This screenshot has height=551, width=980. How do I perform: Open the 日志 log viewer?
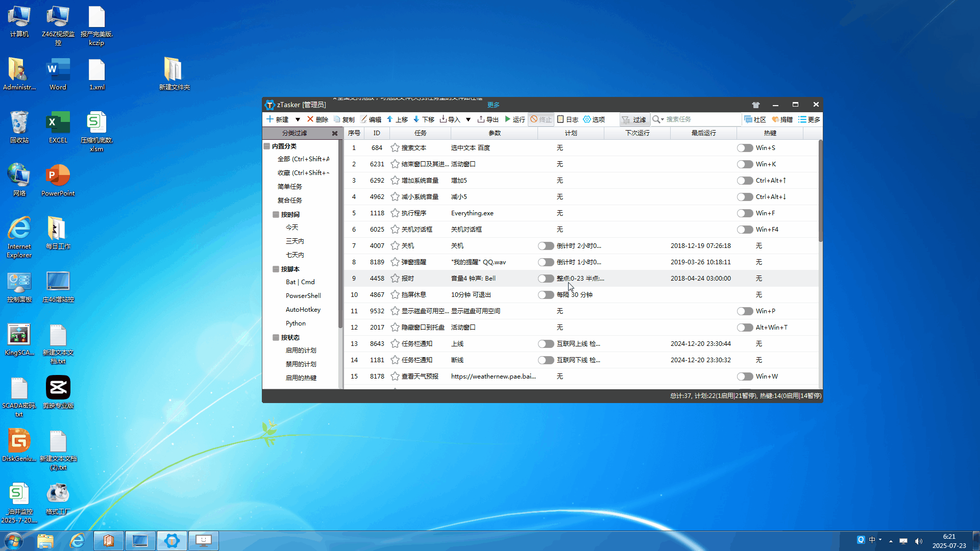tap(568, 119)
